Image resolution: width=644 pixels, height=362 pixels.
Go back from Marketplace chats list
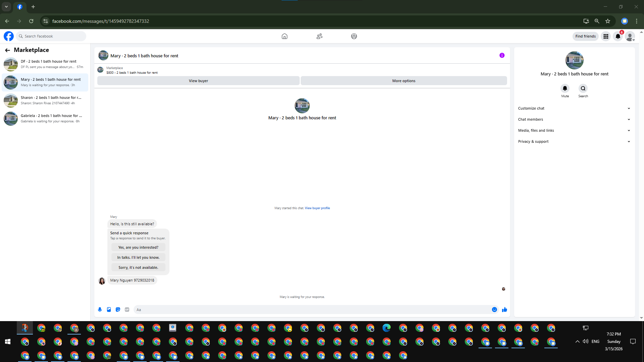click(x=7, y=50)
